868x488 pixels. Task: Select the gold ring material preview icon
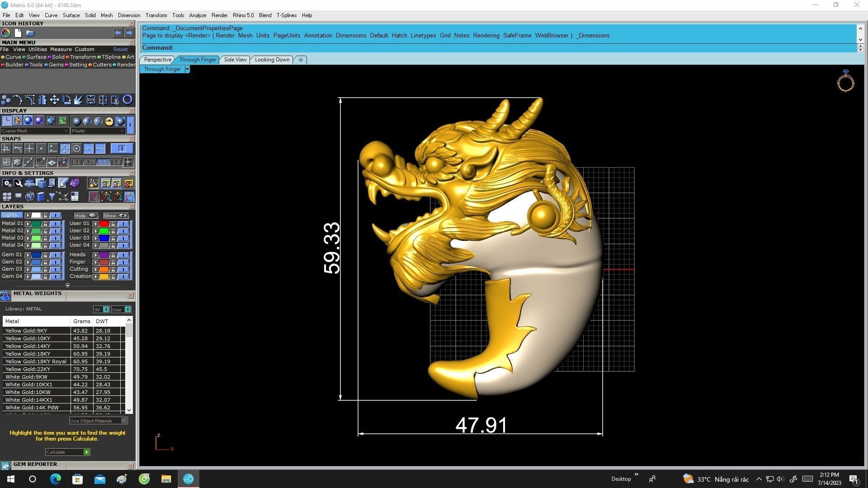(x=109, y=121)
